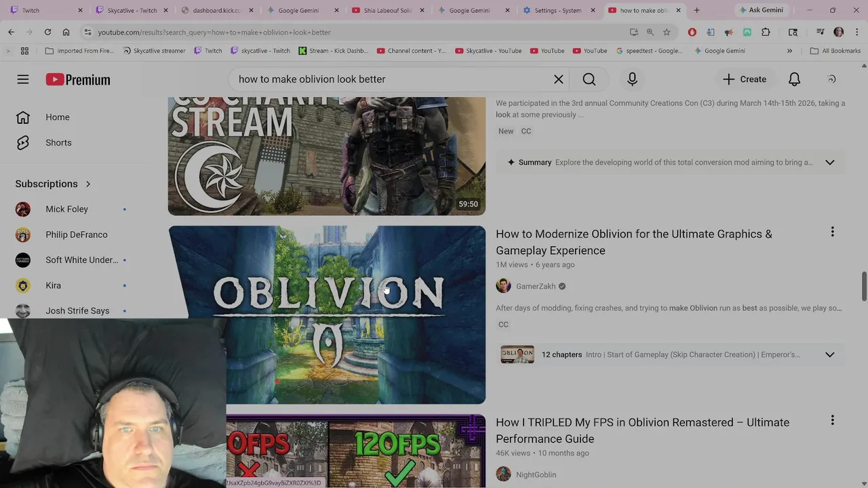This screenshot has width=868, height=488.
Task: Open Shorts from the sidebar
Action: [x=58, y=143]
